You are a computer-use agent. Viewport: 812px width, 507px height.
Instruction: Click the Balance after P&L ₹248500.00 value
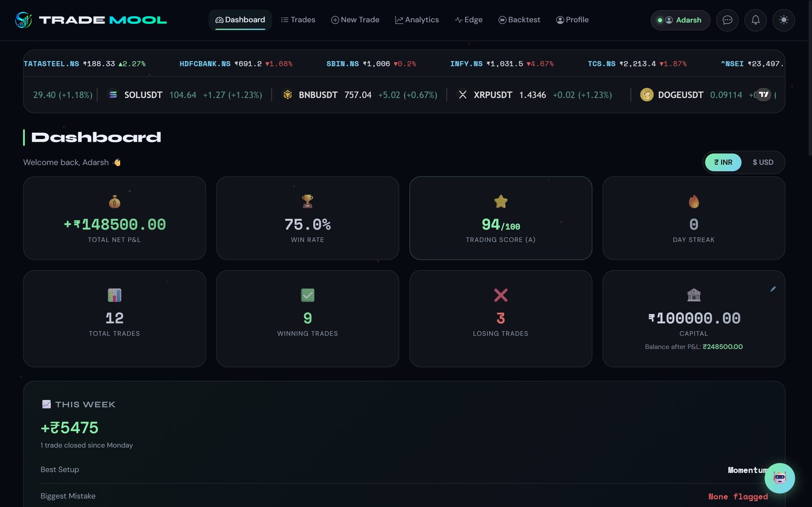(x=723, y=347)
